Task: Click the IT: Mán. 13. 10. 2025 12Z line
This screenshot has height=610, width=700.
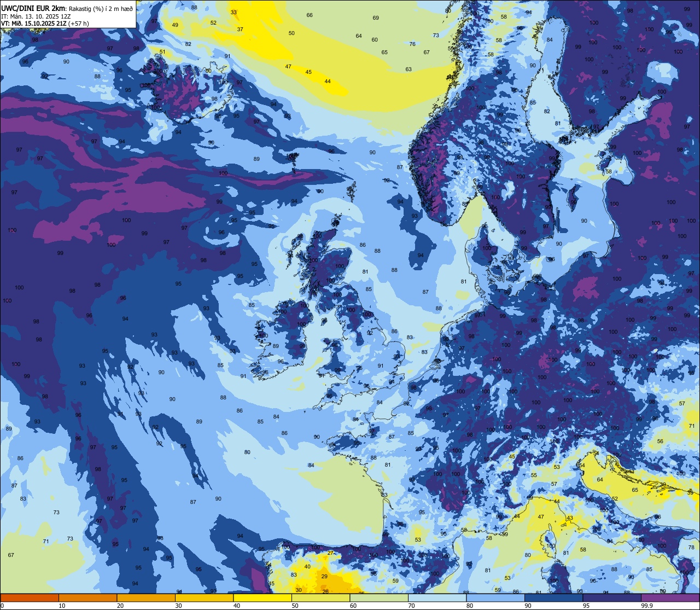Action: coord(36,16)
